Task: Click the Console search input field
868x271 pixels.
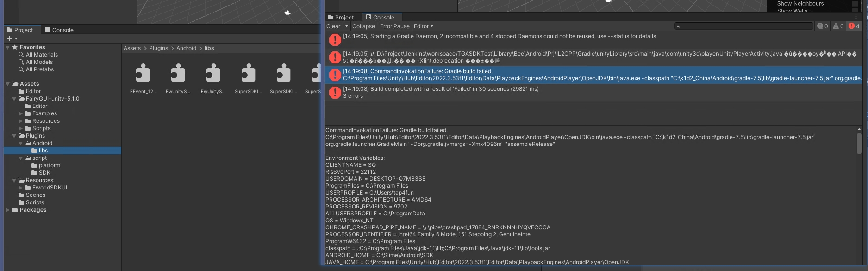Action: (x=744, y=26)
